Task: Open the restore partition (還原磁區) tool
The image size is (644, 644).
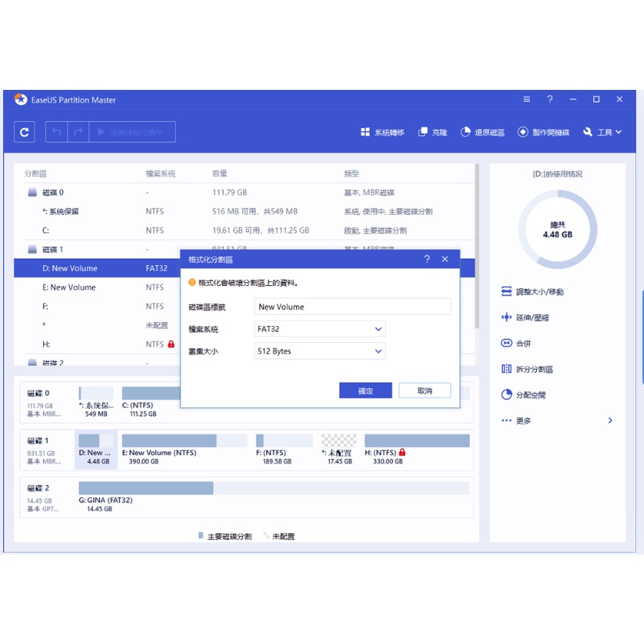Action: pyautogui.click(x=466, y=132)
